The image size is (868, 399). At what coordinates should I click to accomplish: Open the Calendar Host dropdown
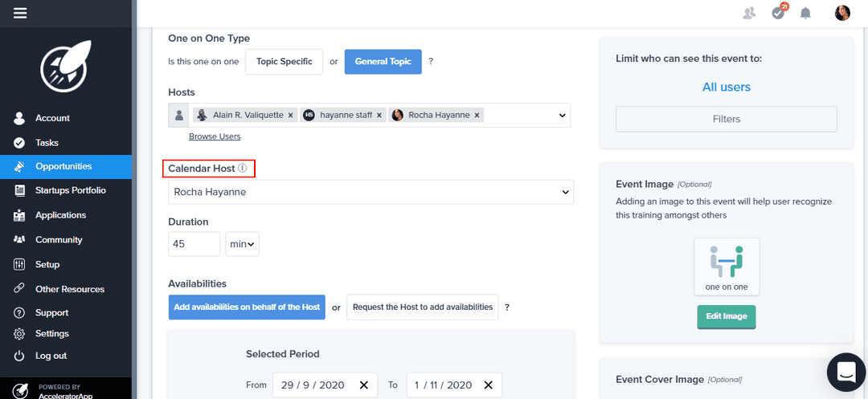point(371,193)
